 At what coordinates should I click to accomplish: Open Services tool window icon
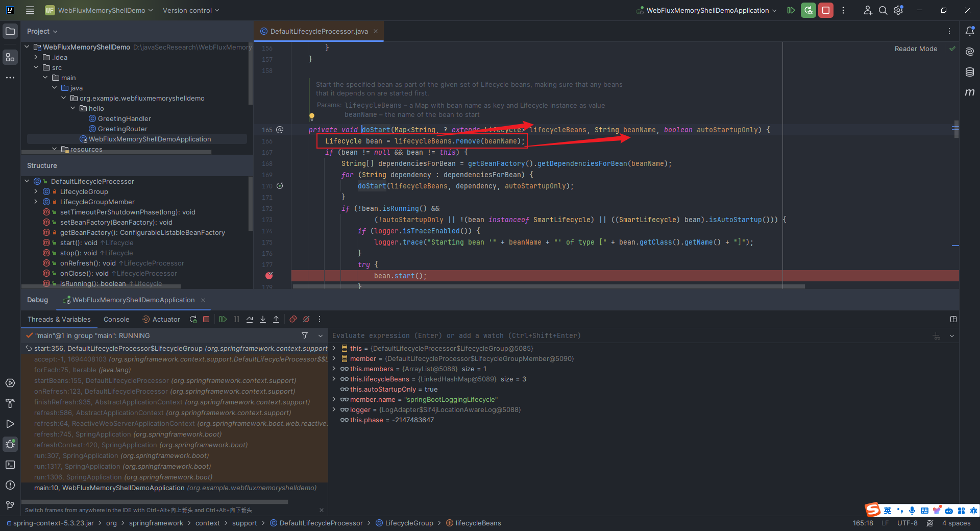10,383
